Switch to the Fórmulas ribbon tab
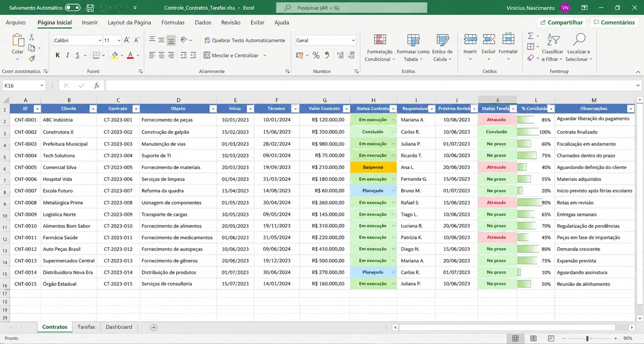Image resolution: width=644 pixels, height=344 pixels. point(173,22)
